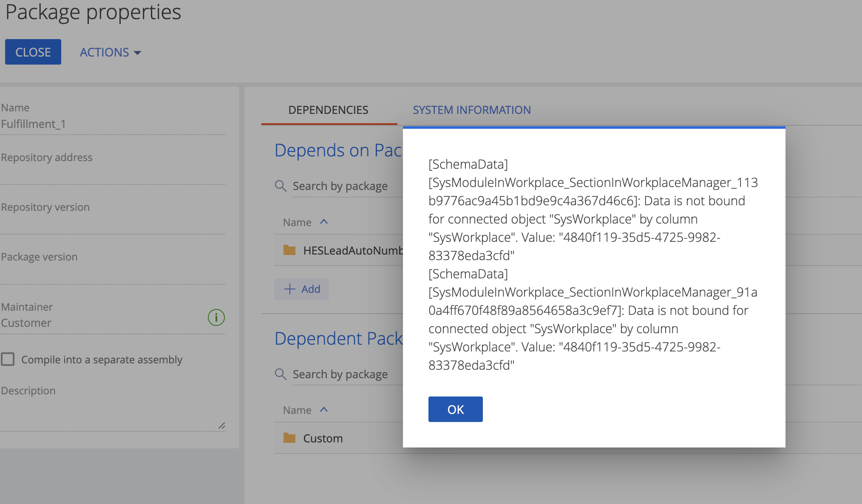Switch to the SYSTEM INFORMATION tab
This screenshot has height=504, width=862.
click(472, 110)
